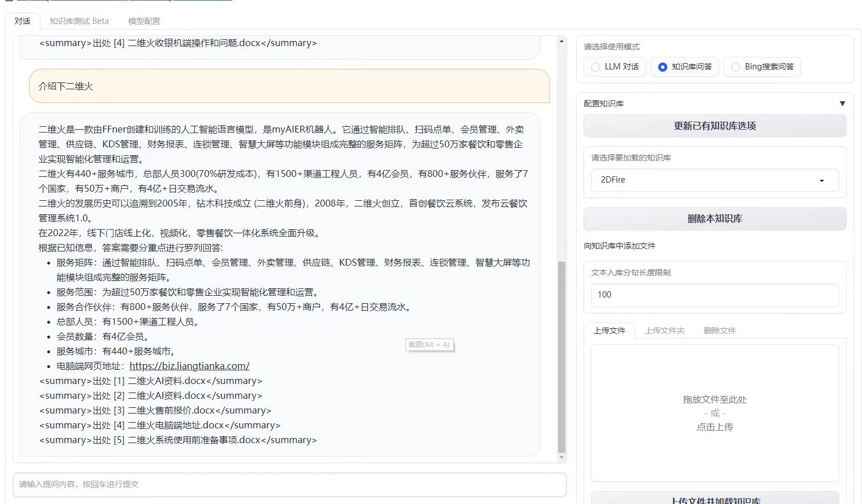Click 更新已有知识库选项 button

pos(715,126)
